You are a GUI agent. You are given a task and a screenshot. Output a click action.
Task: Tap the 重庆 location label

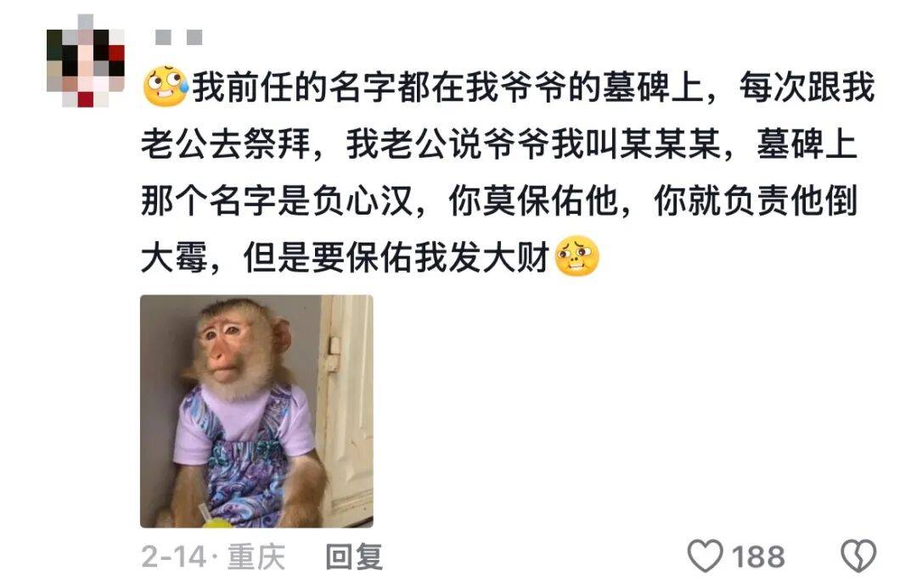[x=256, y=557]
